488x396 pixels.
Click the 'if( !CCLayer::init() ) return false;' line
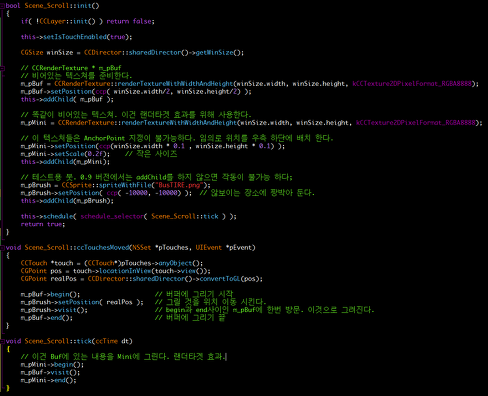point(88,21)
